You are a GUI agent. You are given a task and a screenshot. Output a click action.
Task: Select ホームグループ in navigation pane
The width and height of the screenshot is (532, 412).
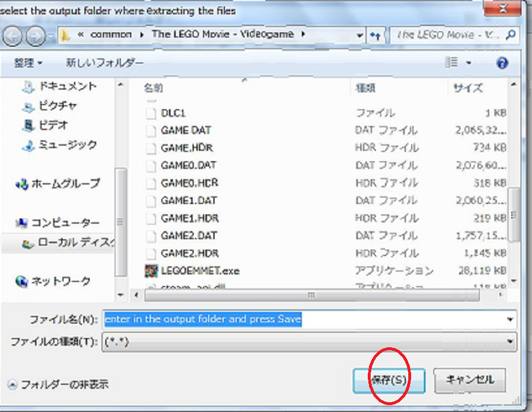(58, 184)
